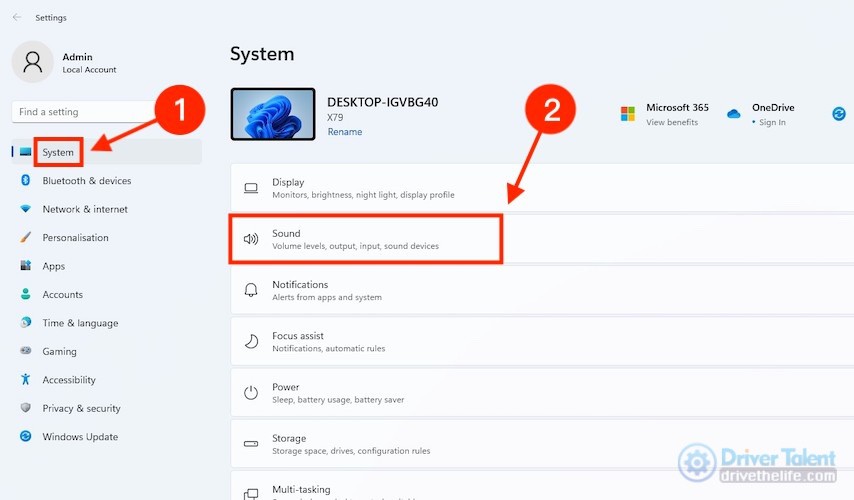854x500 pixels.
Task: Click the Power button icon
Action: point(251,392)
